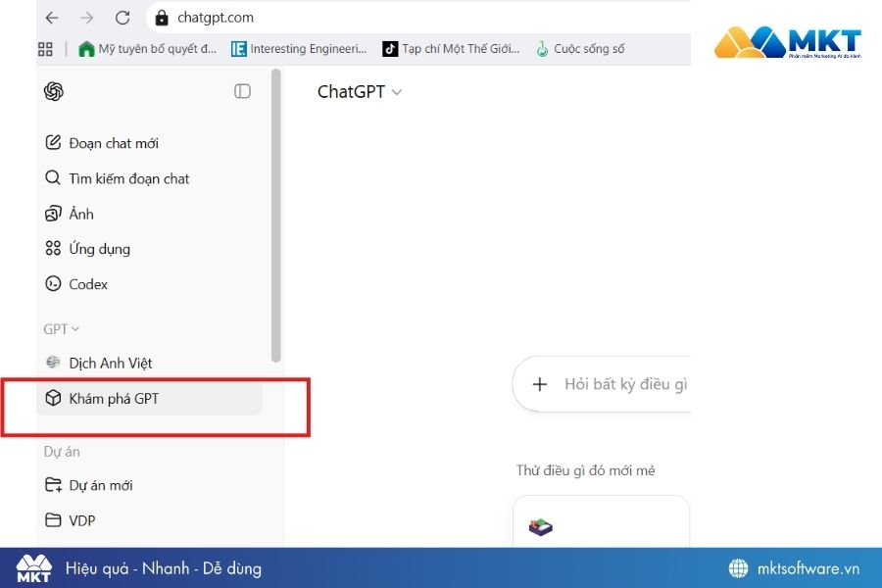Click the 'Thử điều gì đó mới mẻ' text

[x=586, y=470]
